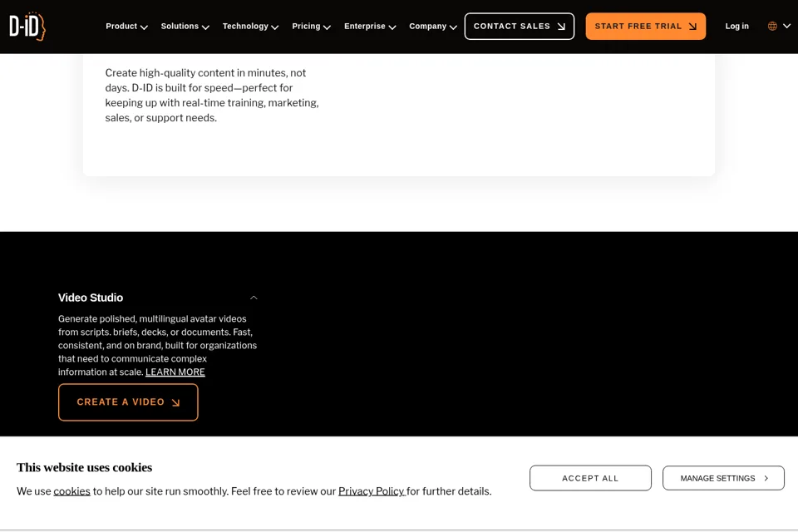This screenshot has height=532, width=798.
Task: Click the 'Create high-quality content in minutes' paragraph
Action: [212, 96]
